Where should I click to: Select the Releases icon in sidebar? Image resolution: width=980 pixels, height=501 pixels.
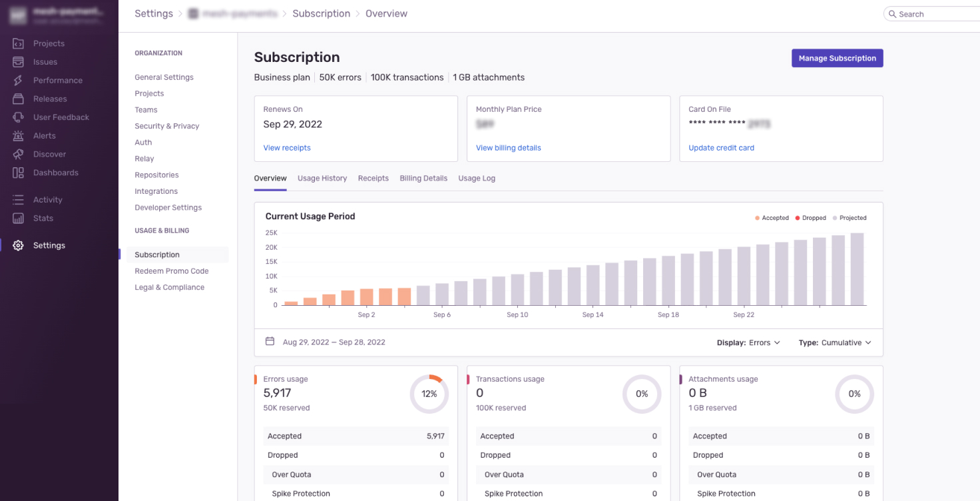19,99
